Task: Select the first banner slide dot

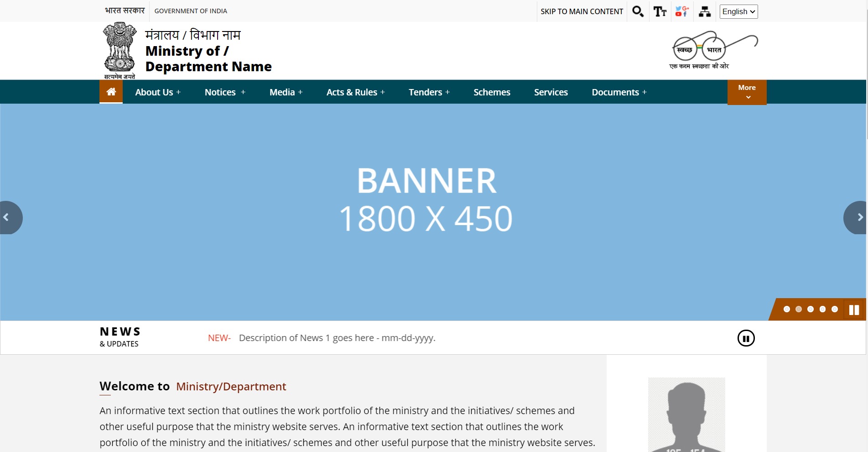Action: tap(786, 309)
